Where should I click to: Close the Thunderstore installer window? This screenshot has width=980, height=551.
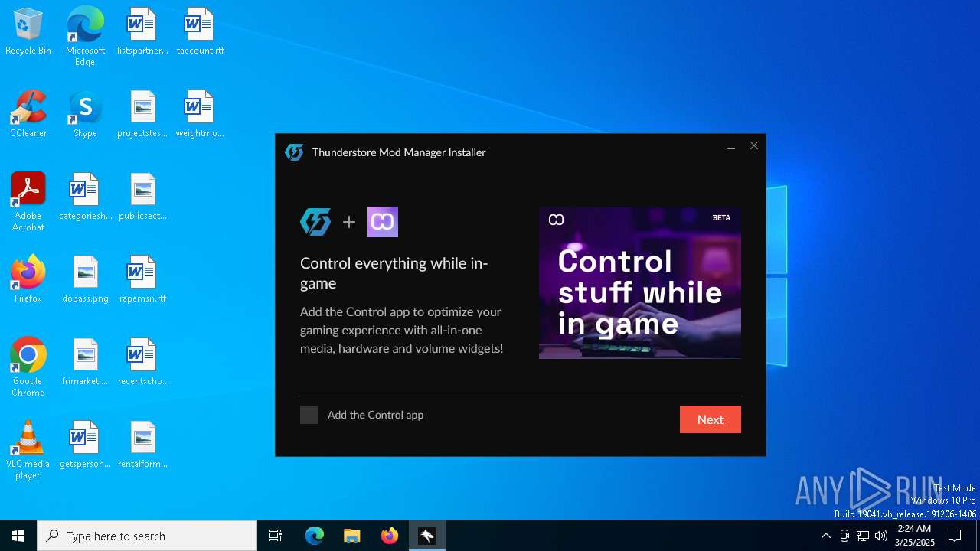pos(754,145)
